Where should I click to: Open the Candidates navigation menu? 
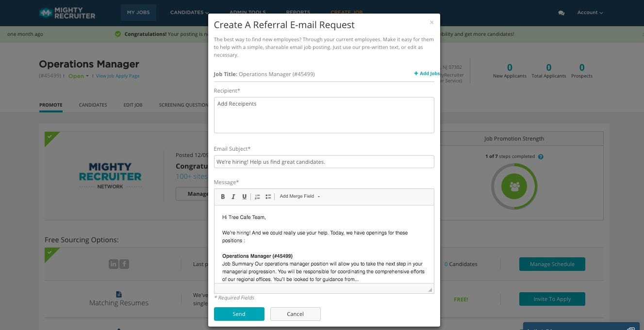click(x=189, y=13)
